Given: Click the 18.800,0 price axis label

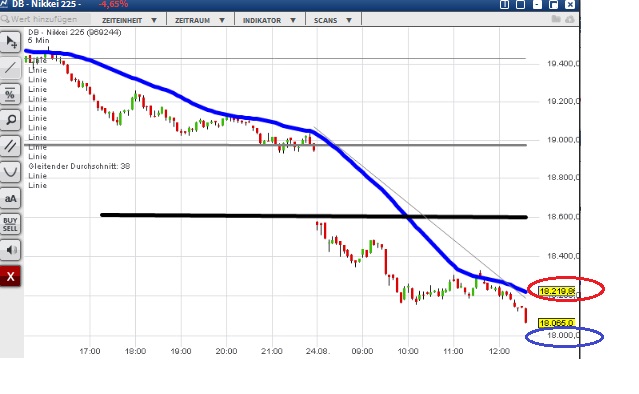Looking at the screenshot, I should [x=563, y=177].
